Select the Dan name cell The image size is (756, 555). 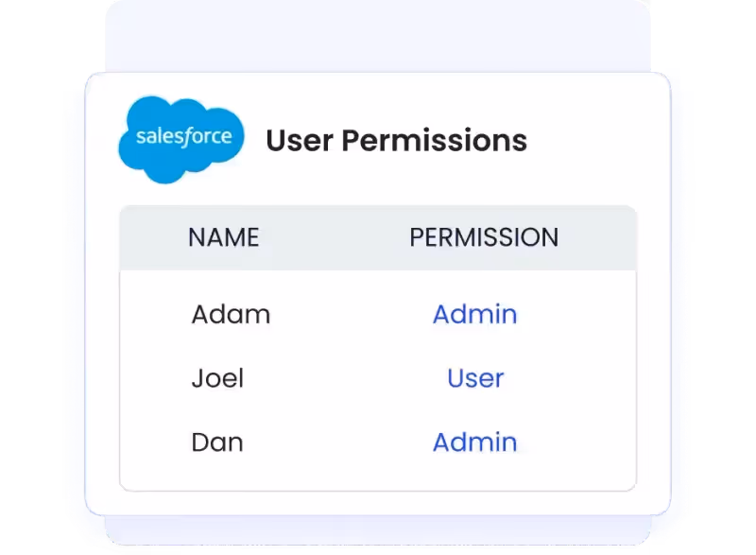pyautogui.click(x=217, y=442)
